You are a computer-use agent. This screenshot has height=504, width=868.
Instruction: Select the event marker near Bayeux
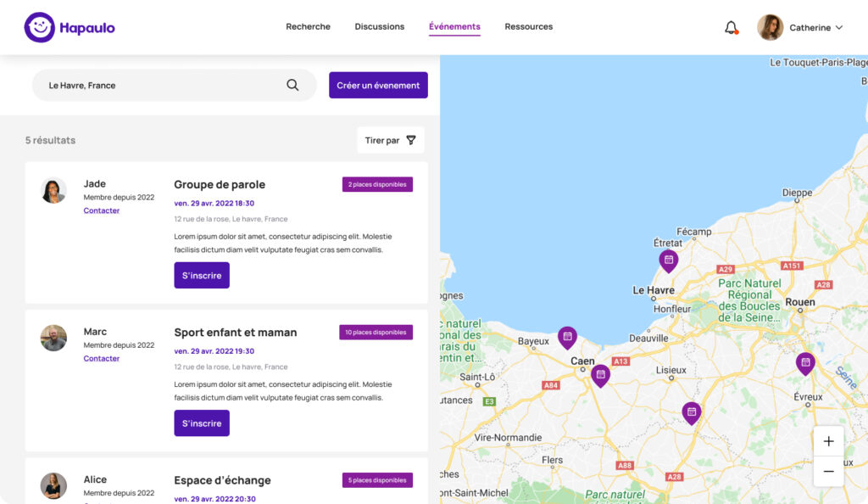pos(567,337)
